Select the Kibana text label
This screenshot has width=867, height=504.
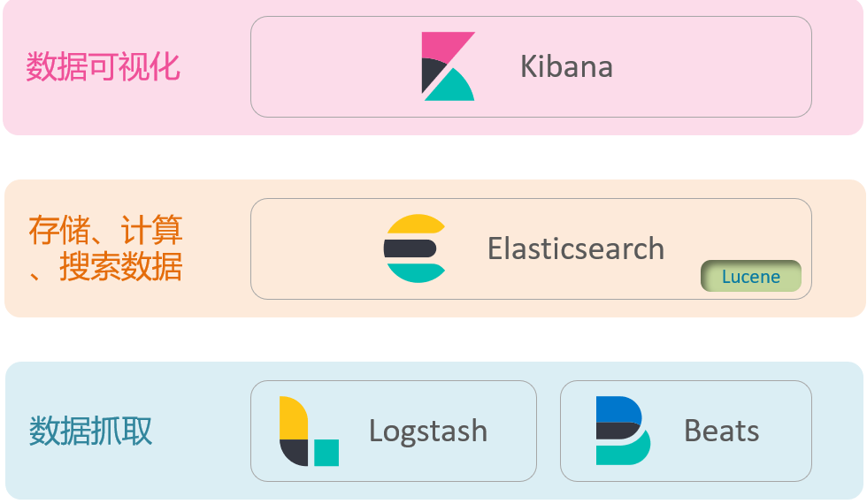[x=567, y=67]
